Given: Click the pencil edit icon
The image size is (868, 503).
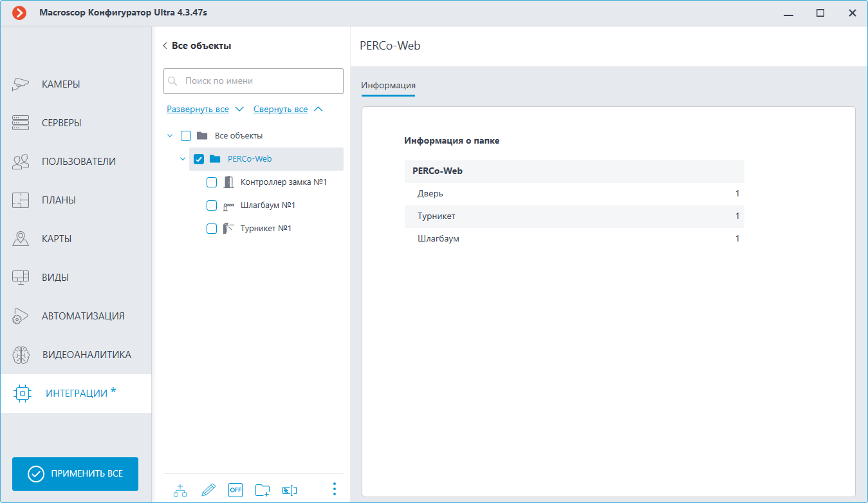Looking at the screenshot, I should 208,490.
